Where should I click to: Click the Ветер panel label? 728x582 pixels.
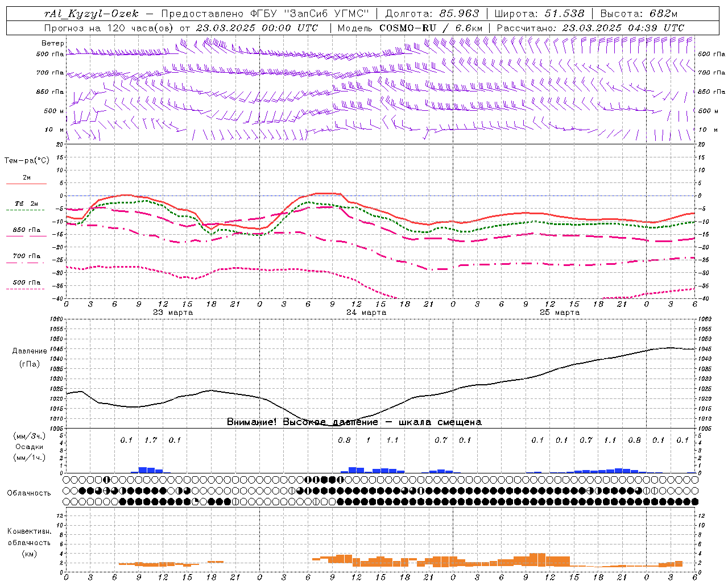click(53, 43)
